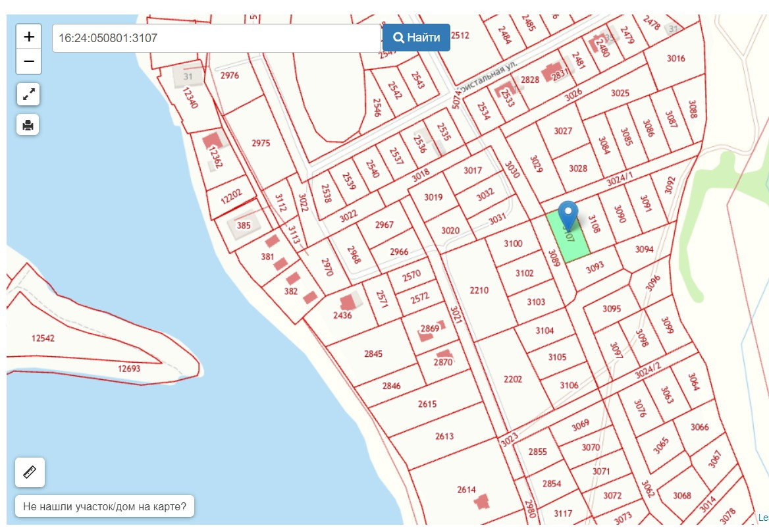
Task: Click the building on parcel 2614
Action: tap(481, 502)
